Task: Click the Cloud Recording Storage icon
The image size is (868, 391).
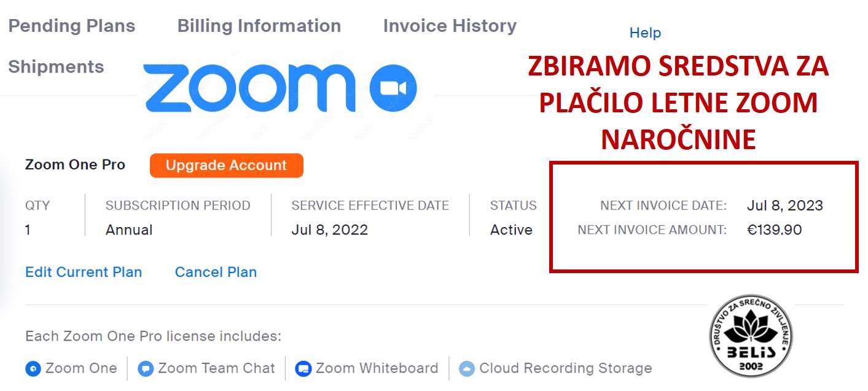Action: [467, 369]
